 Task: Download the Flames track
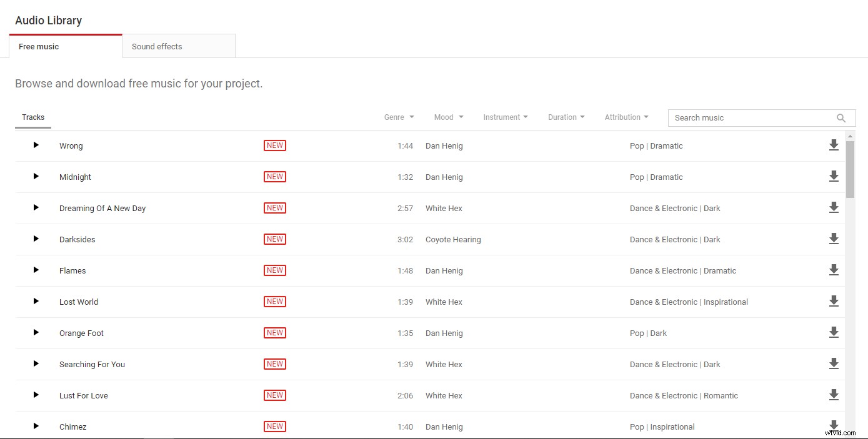click(833, 270)
